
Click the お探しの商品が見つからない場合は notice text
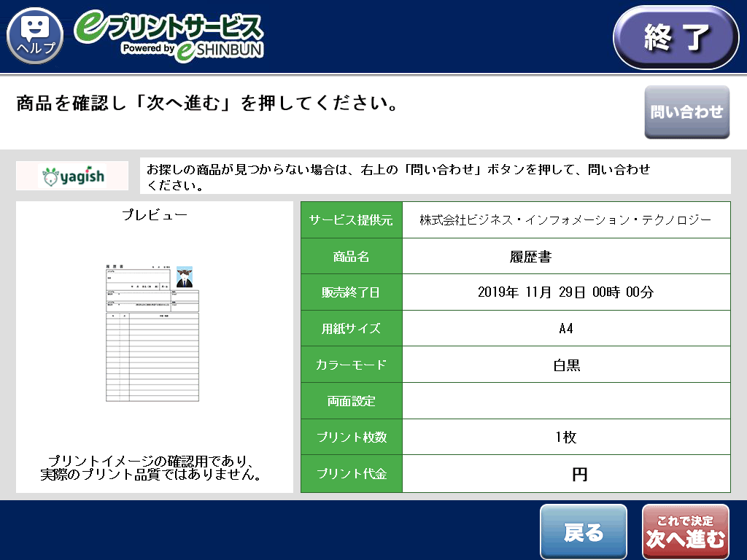point(398,176)
